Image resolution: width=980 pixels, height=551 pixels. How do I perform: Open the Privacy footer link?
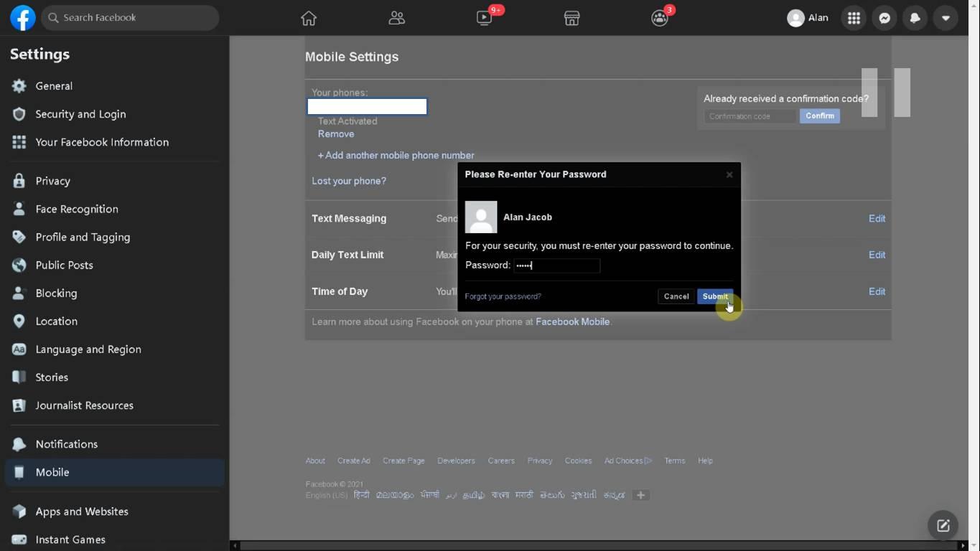tap(540, 461)
